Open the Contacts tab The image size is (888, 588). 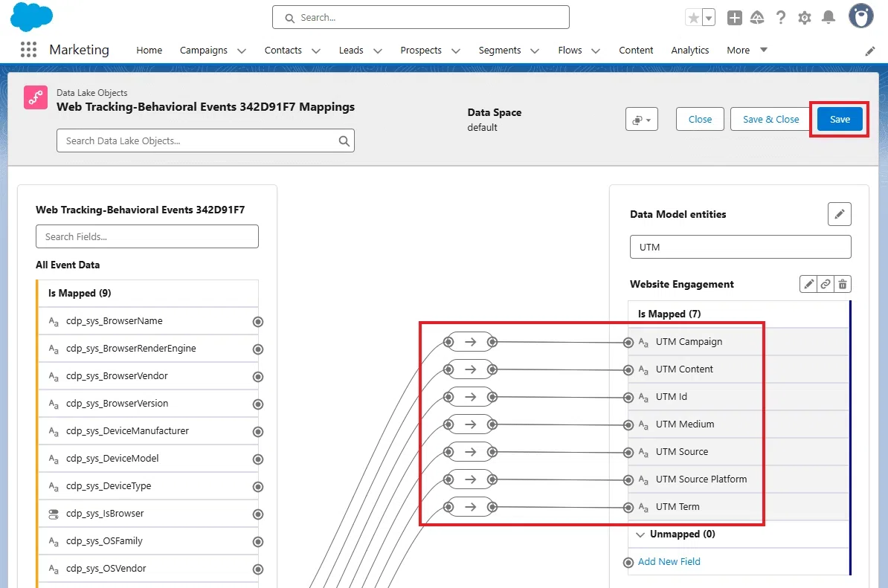[283, 51]
